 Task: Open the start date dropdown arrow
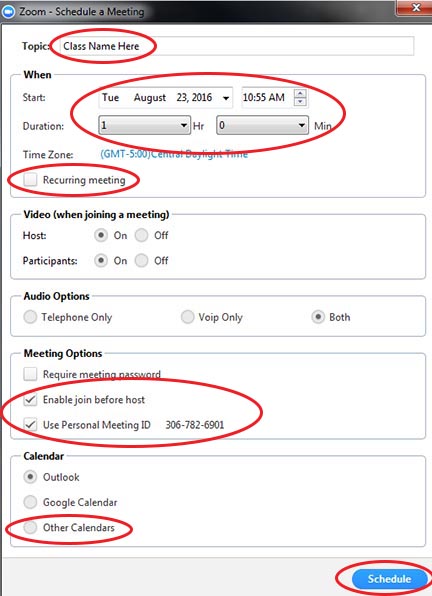coord(226,98)
